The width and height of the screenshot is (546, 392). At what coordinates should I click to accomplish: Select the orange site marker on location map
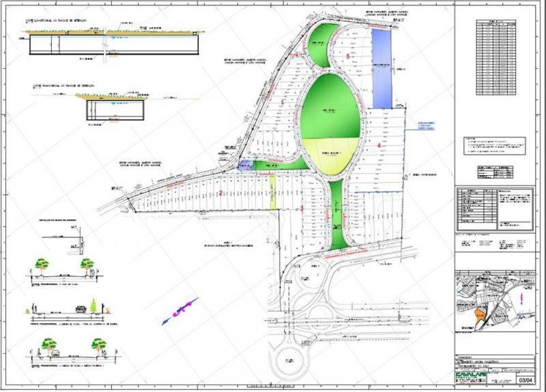click(478, 315)
